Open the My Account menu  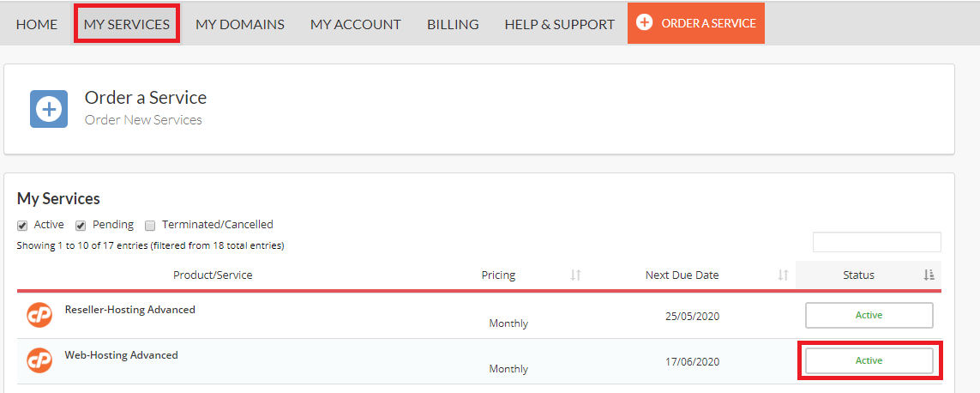356,24
